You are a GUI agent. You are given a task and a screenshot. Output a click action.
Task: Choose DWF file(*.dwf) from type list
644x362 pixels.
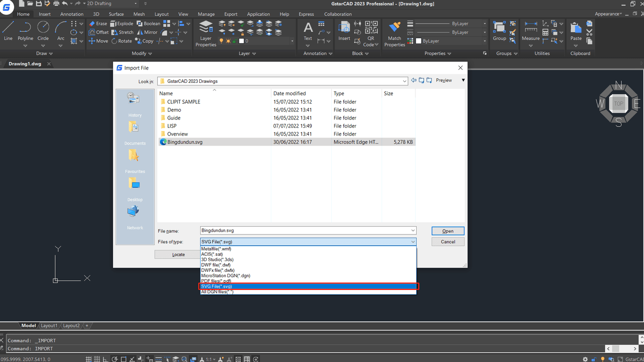click(216, 265)
